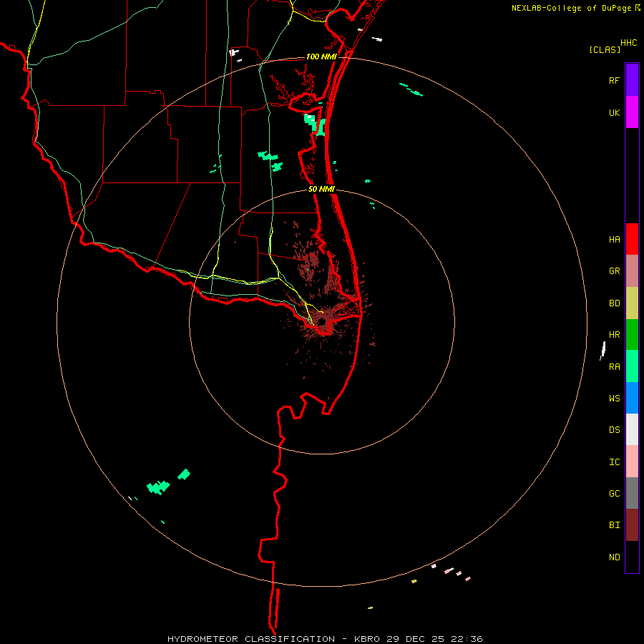Image resolution: width=644 pixels, height=644 pixels.
Task: Click the green rain cell cluster in the southwest
Action: (x=159, y=487)
